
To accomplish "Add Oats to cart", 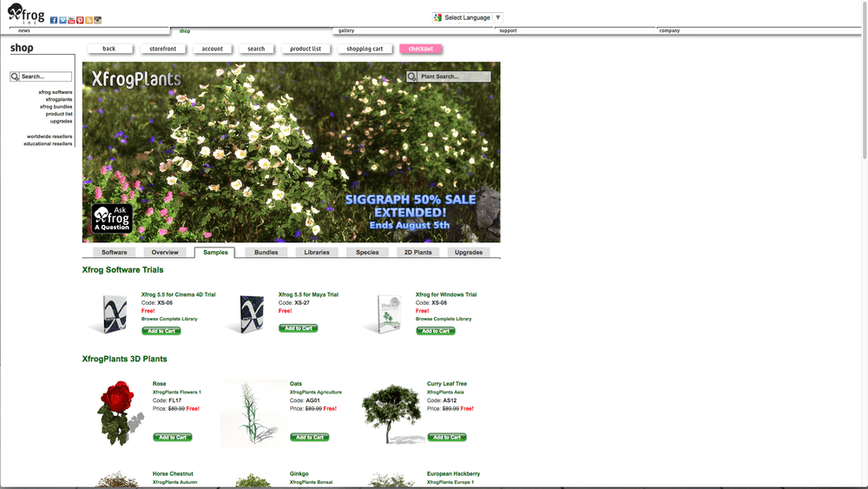I will click(310, 438).
